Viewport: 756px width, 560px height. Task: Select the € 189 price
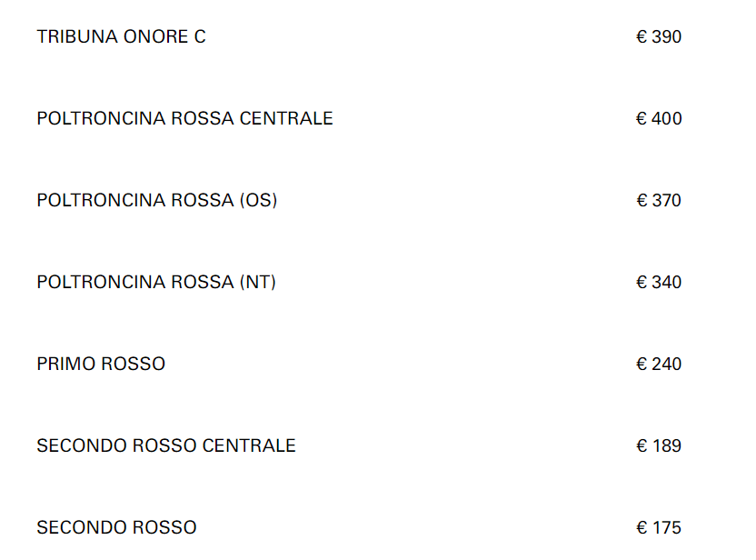(x=659, y=446)
